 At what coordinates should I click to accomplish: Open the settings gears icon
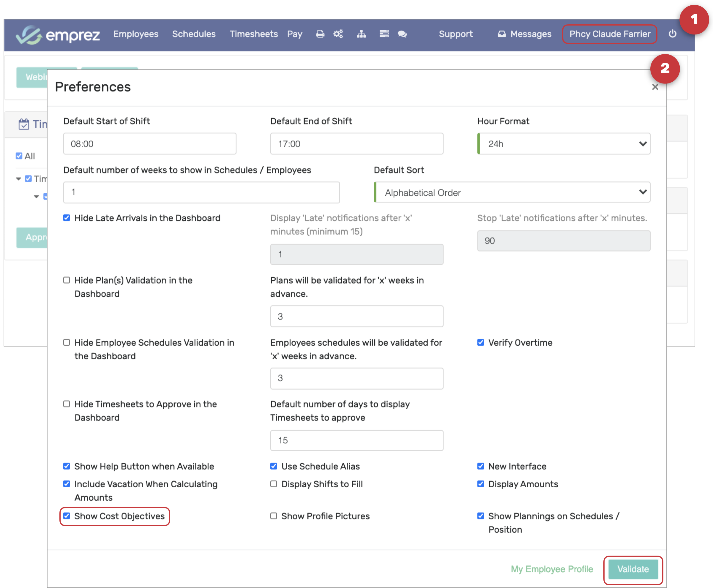pos(338,34)
